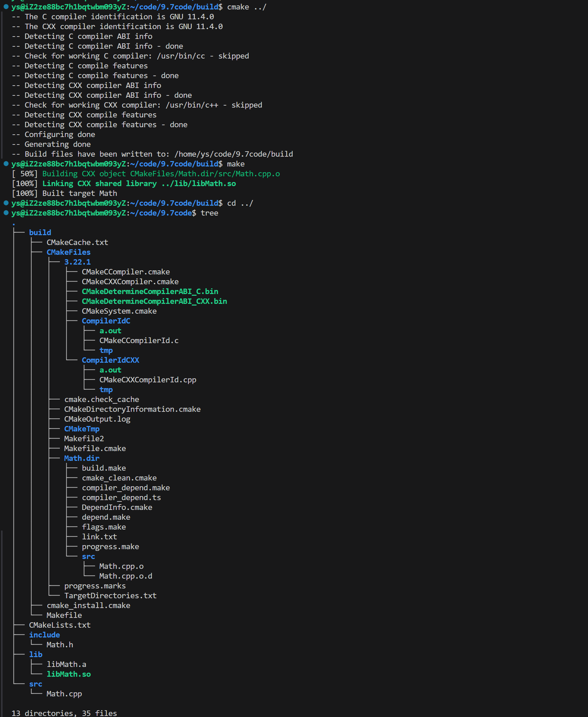Click Makefile.cmake file name
Screen dimensions: 588x717
(95, 449)
